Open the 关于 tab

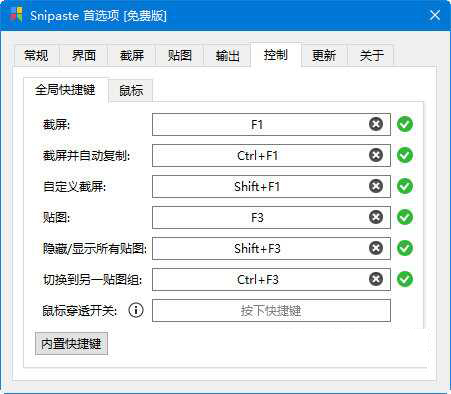click(372, 55)
